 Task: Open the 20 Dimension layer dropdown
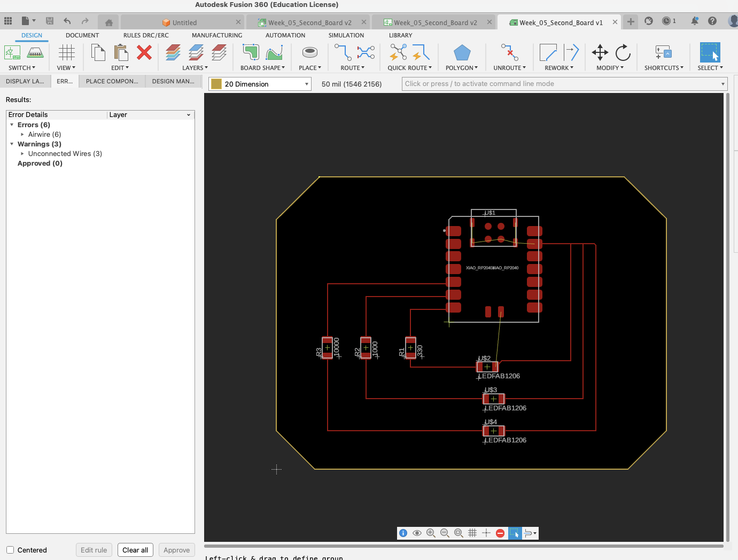tap(307, 84)
